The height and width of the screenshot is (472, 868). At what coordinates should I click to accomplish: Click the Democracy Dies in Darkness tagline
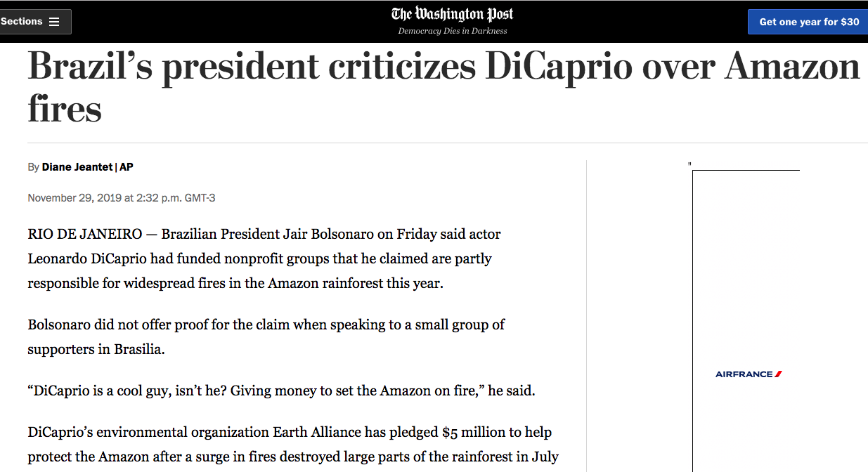(x=453, y=31)
